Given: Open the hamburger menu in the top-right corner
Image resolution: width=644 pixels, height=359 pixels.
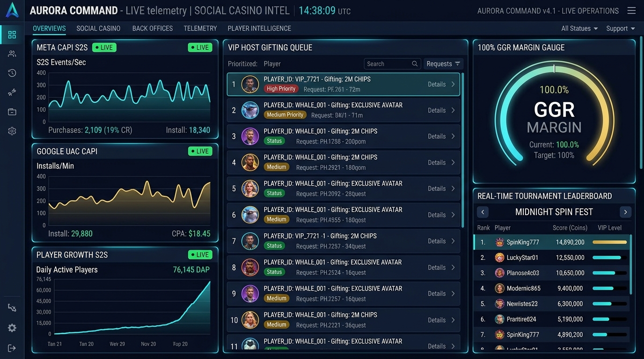Looking at the screenshot, I should [x=631, y=10].
